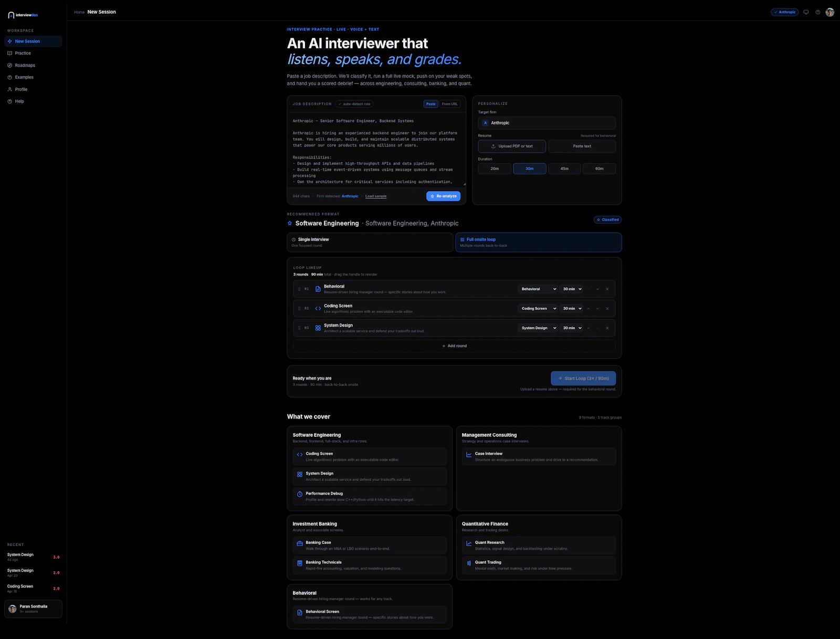Click the Behavioral Screen document icon

click(300, 613)
